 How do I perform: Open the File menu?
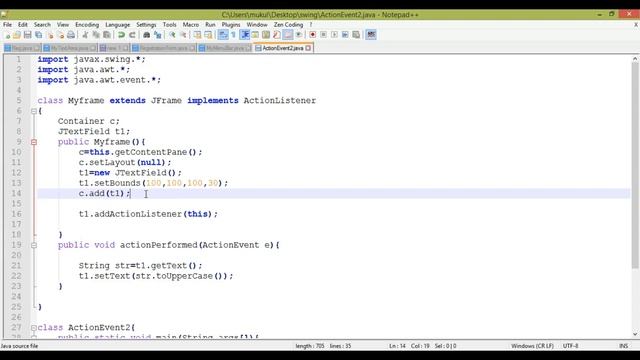point(7,25)
